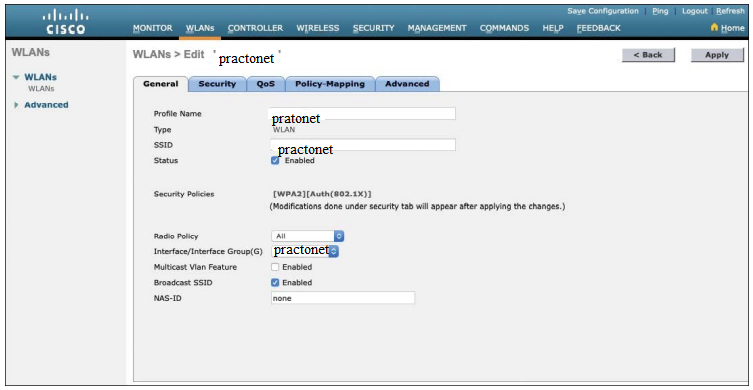753x390 pixels.
Task: Switch to the Security tab
Action: (x=217, y=84)
